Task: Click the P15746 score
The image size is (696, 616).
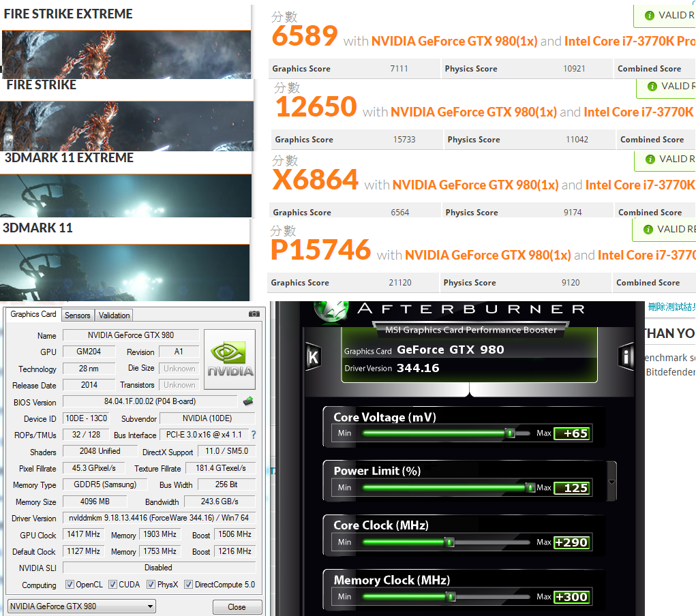Action: (320, 250)
